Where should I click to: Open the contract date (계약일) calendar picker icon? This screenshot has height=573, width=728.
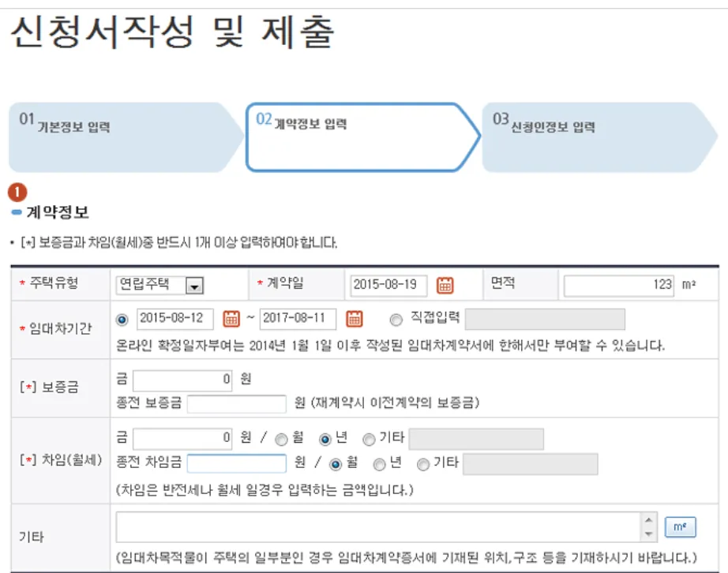point(445,285)
